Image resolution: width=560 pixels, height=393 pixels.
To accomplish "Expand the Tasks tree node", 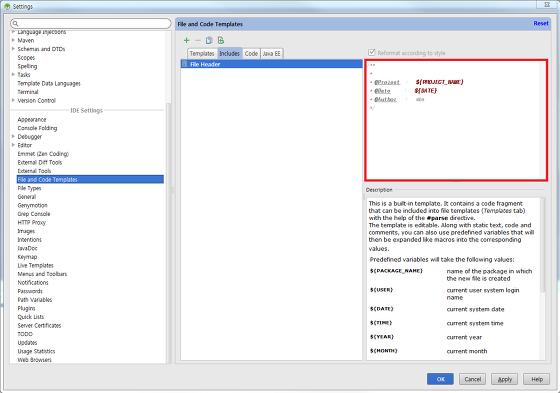I will click(x=13, y=75).
